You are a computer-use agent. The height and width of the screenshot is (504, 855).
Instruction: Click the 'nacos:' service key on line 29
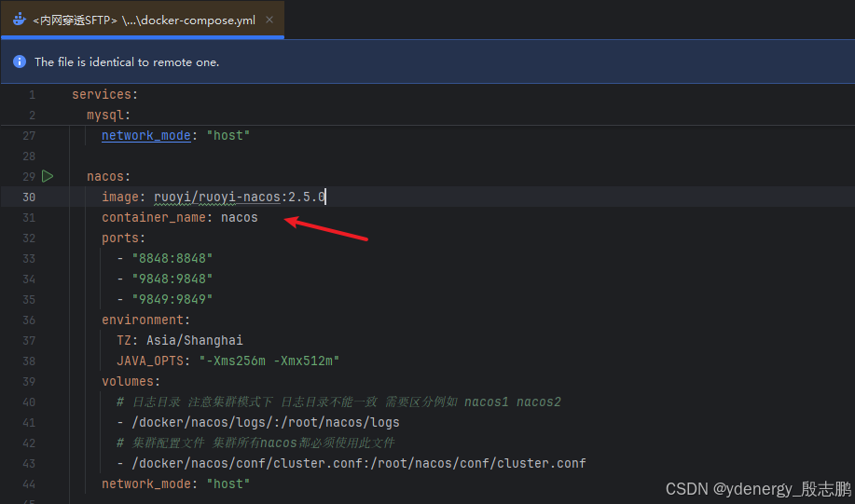(x=108, y=176)
